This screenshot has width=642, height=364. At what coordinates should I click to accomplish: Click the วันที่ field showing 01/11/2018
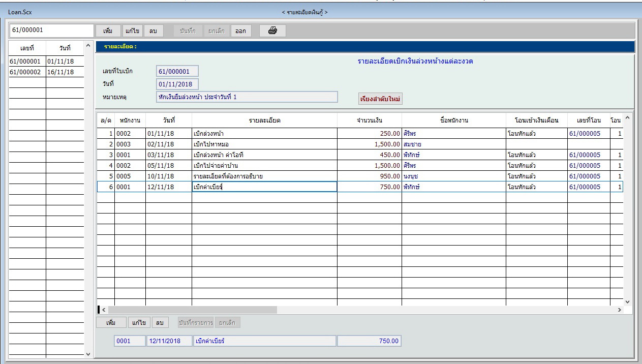177,84
